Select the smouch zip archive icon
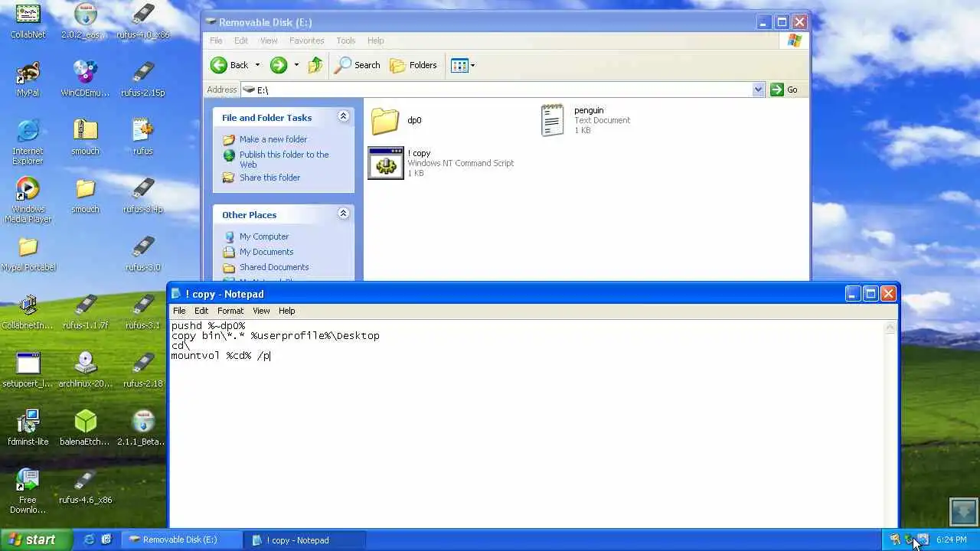The image size is (980, 551). pos(85,137)
